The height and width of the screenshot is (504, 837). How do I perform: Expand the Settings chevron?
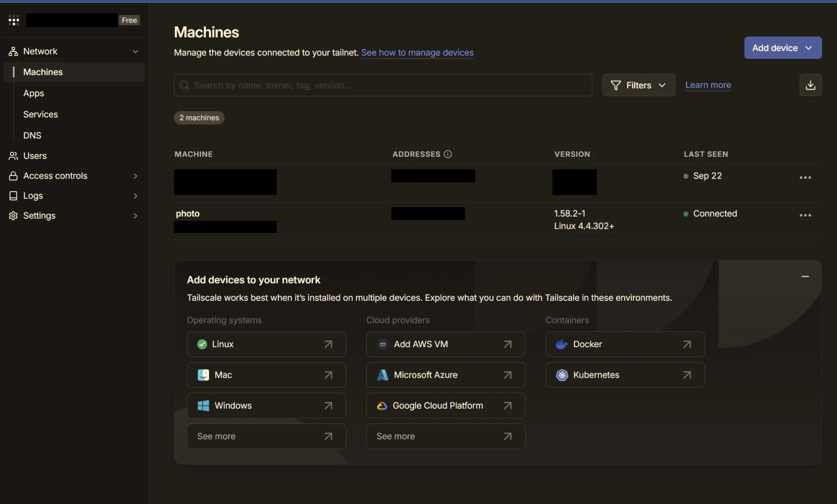(x=135, y=216)
